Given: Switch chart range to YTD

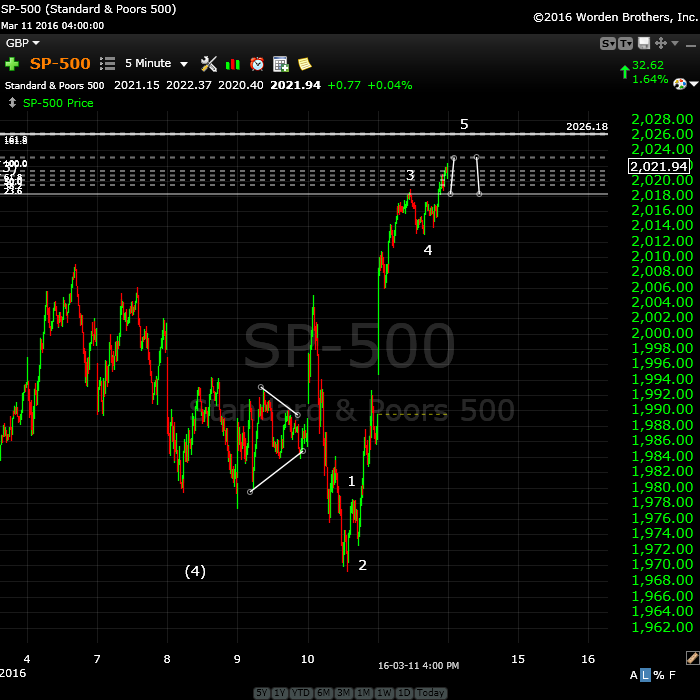Looking at the screenshot, I should [301, 692].
